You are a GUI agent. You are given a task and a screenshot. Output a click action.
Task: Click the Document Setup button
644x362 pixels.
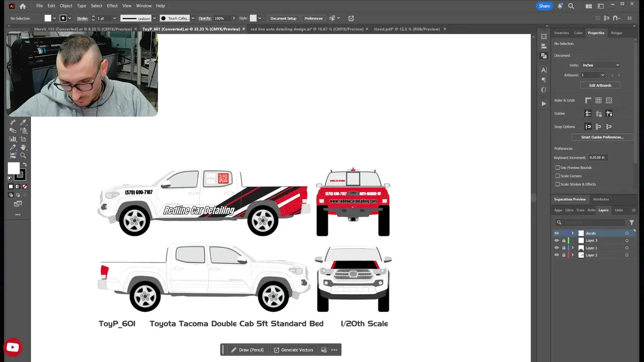pyautogui.click(x=283, y=19)
